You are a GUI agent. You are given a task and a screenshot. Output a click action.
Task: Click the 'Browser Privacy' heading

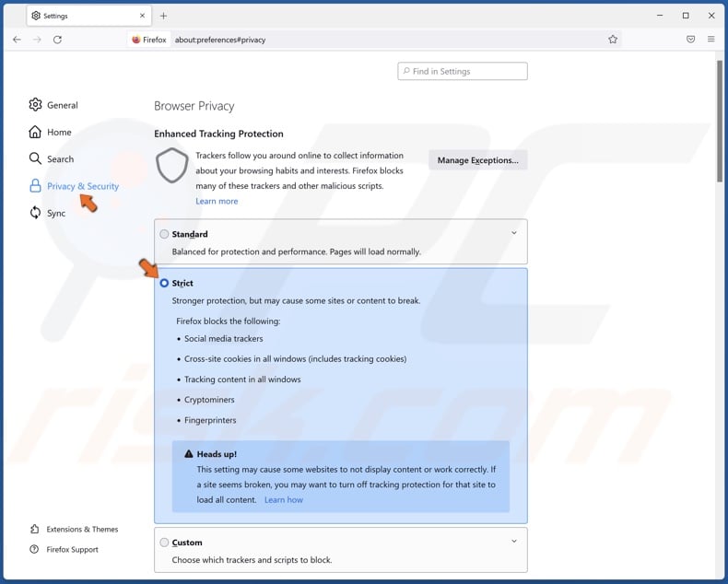(x=194, y=106)
